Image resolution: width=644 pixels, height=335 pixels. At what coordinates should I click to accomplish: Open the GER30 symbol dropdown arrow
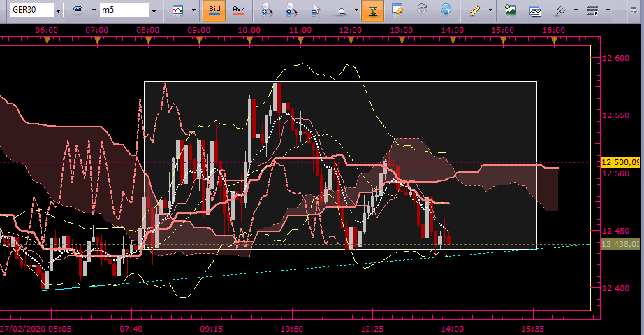(58, 10)
